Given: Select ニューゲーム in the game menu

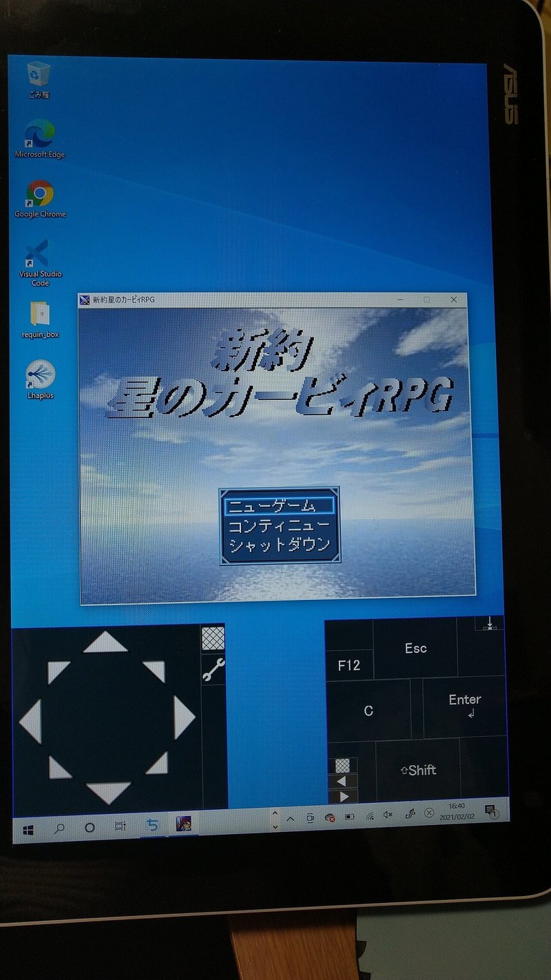Looking at the screenshot, I should [x=280, y=505].
